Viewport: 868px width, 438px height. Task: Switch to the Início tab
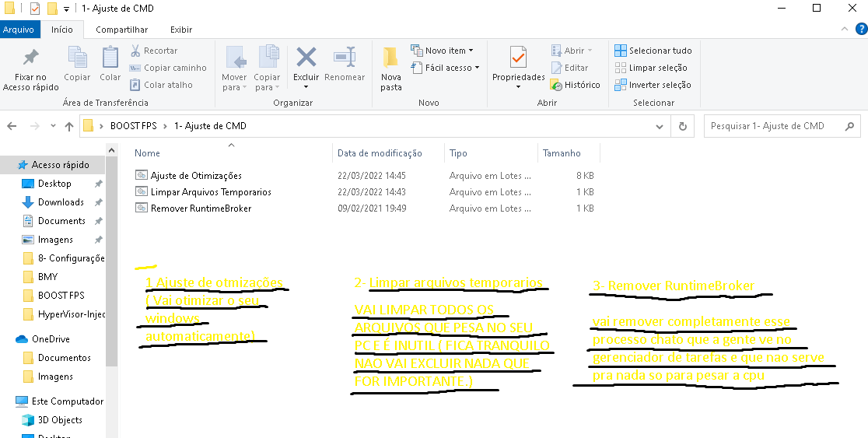click(x=62, y=30)
